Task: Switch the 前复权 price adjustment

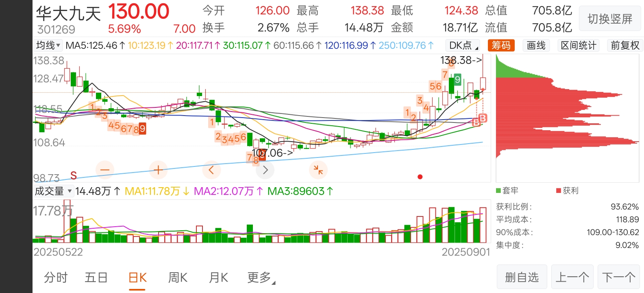Action: click(625, 45)
